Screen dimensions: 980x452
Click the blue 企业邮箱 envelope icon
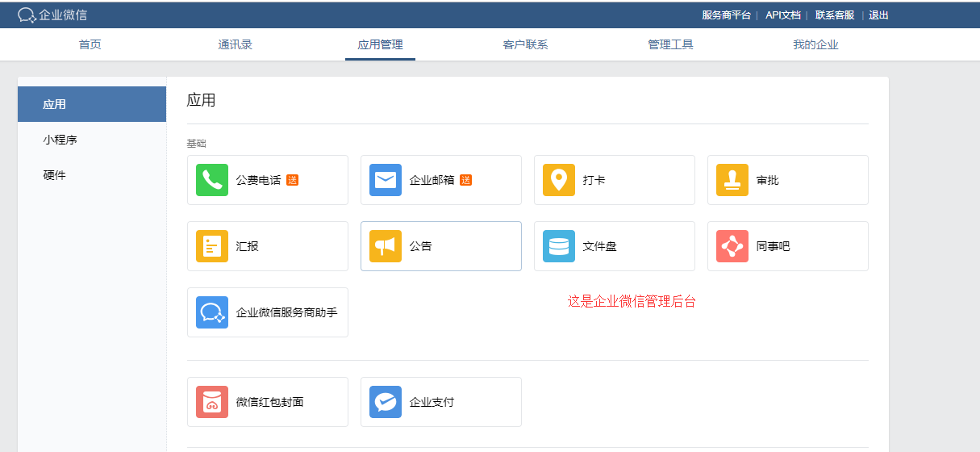click(386, 180)
